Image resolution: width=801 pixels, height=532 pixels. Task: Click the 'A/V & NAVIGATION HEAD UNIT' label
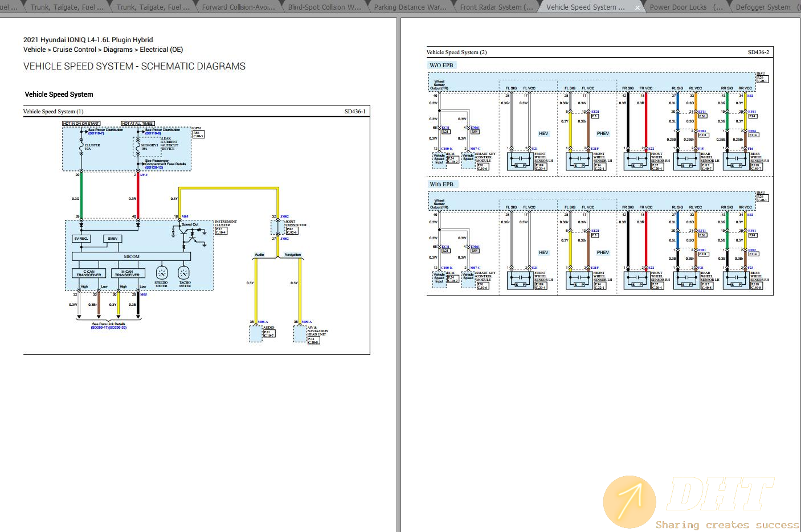coord(318,331)
